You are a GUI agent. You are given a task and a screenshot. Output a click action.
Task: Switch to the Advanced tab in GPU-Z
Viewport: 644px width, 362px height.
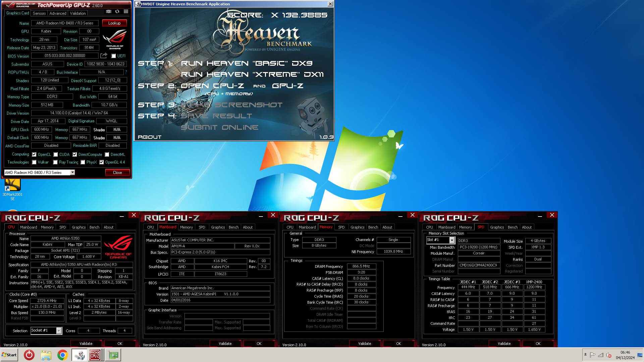[x=58, y=13]
